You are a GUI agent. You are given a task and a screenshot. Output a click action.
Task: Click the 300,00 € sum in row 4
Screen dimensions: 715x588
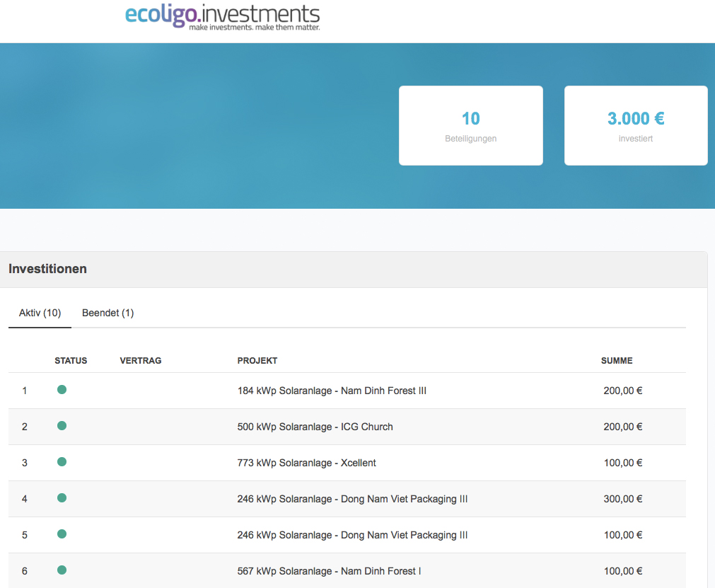tap(623, 499)
